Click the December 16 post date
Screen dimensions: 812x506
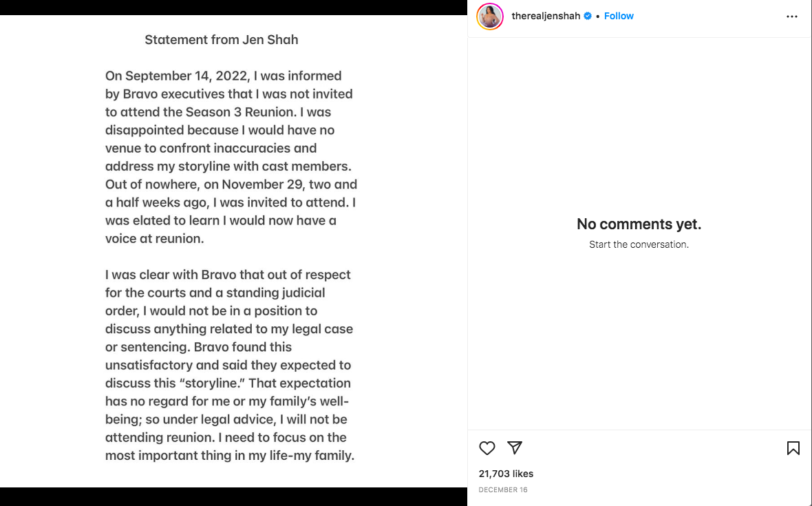point(503,489)
